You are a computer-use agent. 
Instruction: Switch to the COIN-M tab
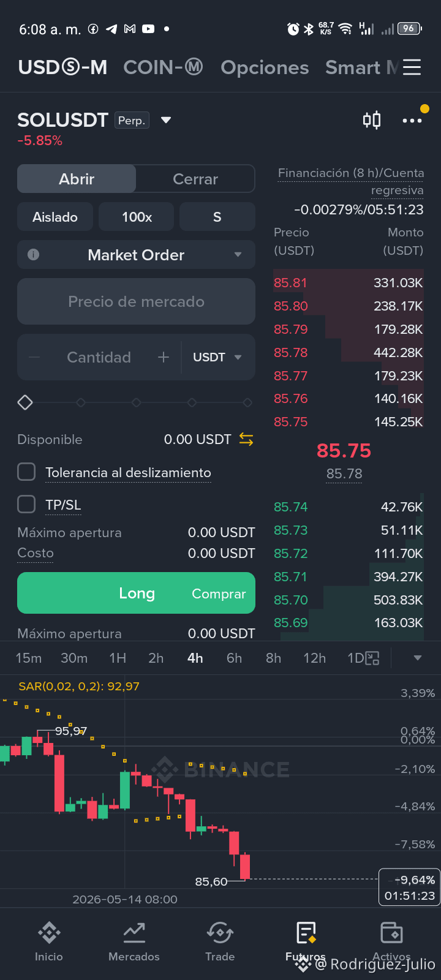pos(163,67)
